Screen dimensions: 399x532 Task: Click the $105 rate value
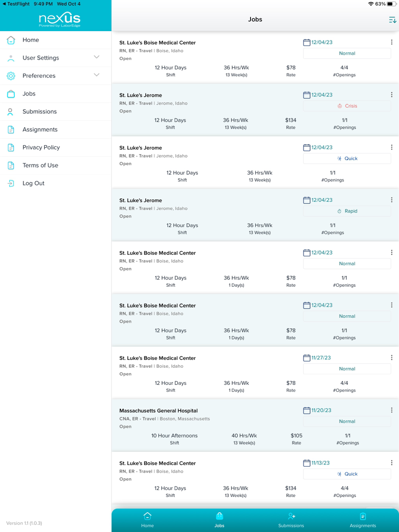[x=296, y=436]
